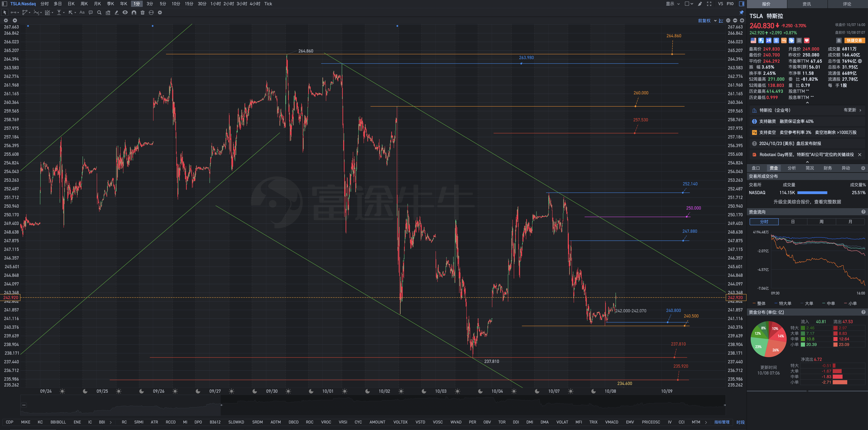The image size is (868, 430).
Task: Open the 盘口 tab
Action: click(x=756, y=168)
